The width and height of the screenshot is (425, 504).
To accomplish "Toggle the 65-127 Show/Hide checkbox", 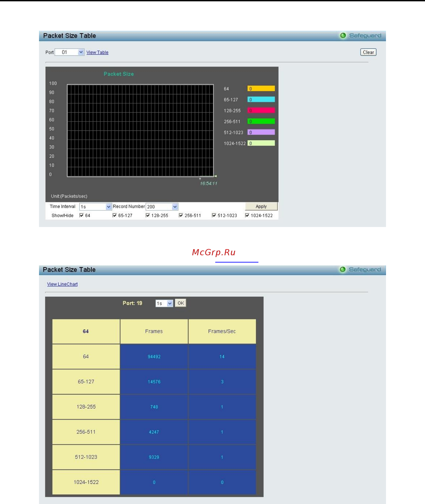I will 115,215.
